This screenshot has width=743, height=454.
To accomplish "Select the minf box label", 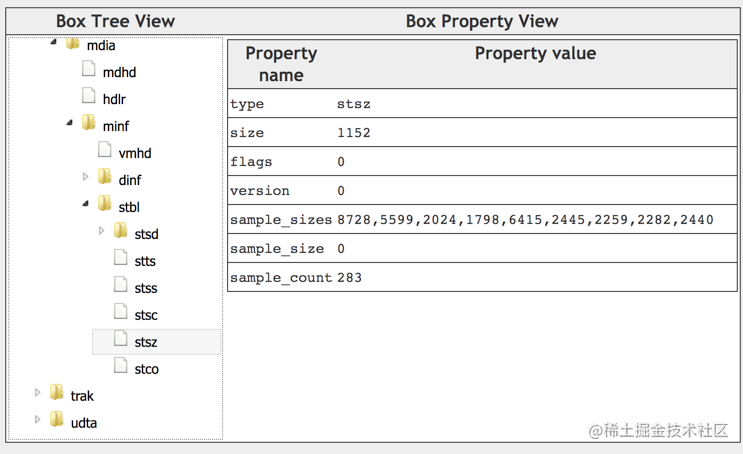I will coord(116,127).
